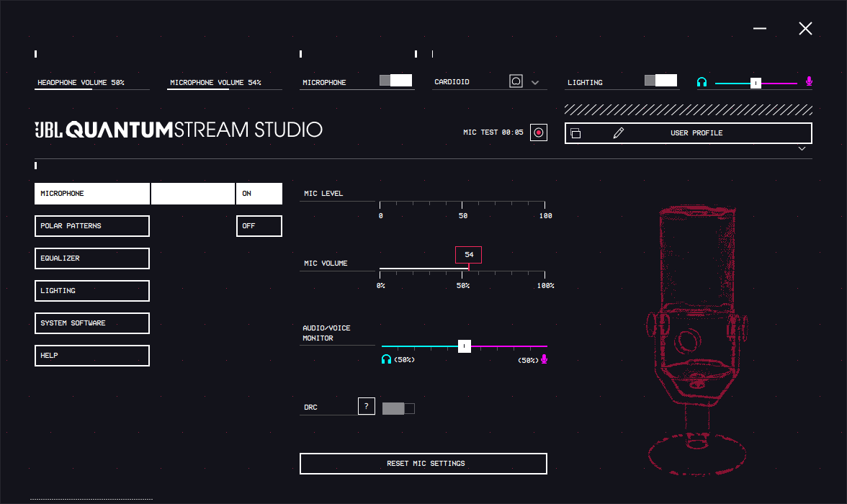Click the CARDIOID label text
The image size is (847, 504).
(x=452, y=82)
